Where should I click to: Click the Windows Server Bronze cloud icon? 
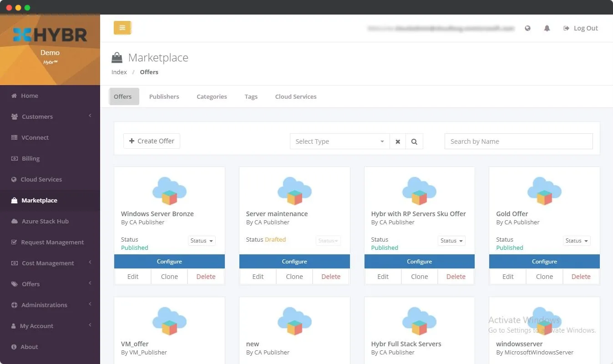[169, 191]
